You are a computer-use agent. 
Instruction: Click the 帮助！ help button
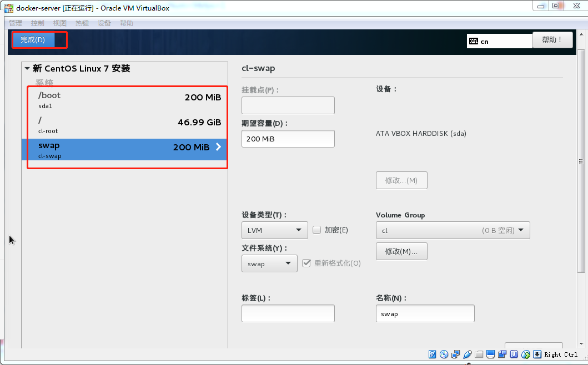[x=552, y=40]
